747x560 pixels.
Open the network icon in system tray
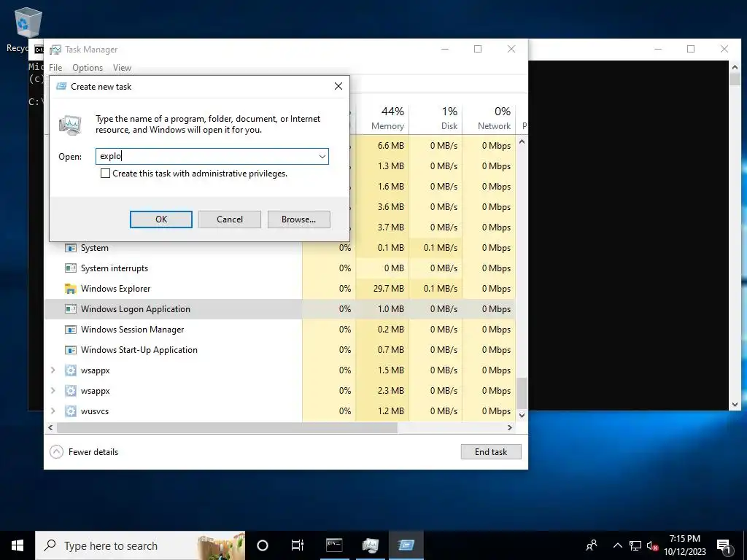pyautogui.click(x=635, y=545)
